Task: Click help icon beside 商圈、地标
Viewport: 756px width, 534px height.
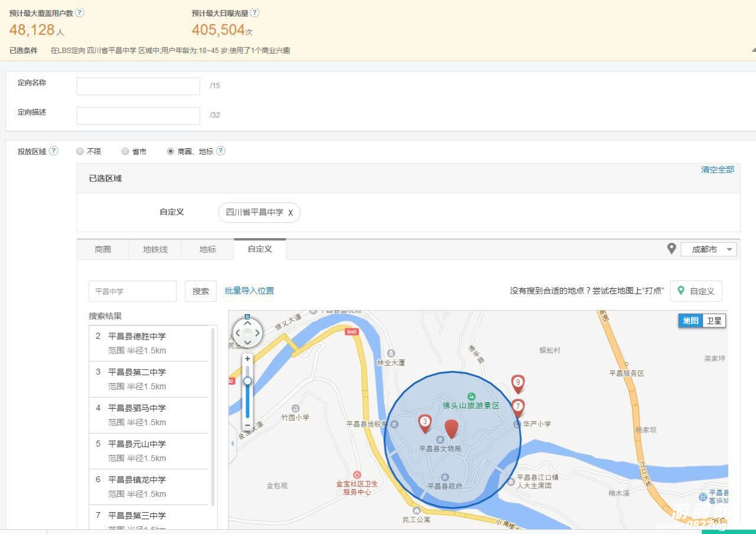Action: [220, 151]
